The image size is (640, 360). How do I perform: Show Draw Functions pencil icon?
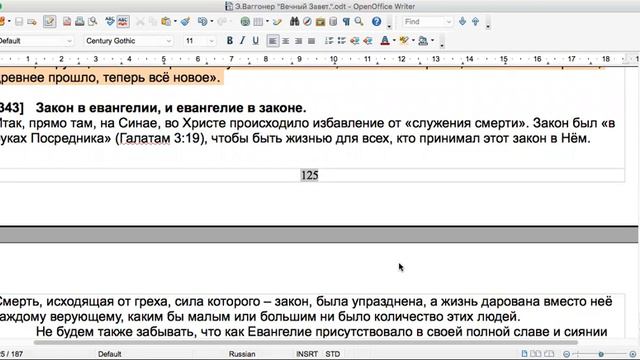pyautogui.click(x=278, y=22)
